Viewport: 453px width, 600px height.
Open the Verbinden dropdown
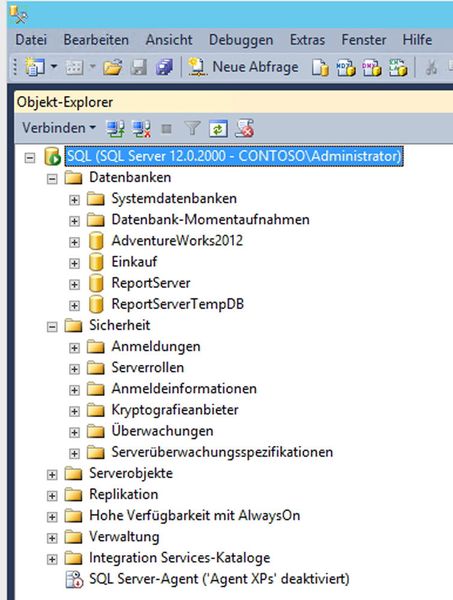59,128
